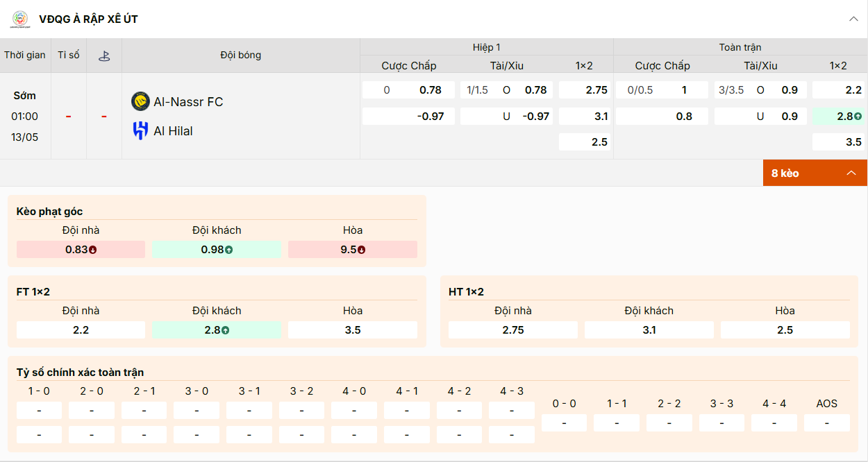Select 2.75 in Hiệp 1 1×2 column
868x462 pixels.
(x=585, y=90)
